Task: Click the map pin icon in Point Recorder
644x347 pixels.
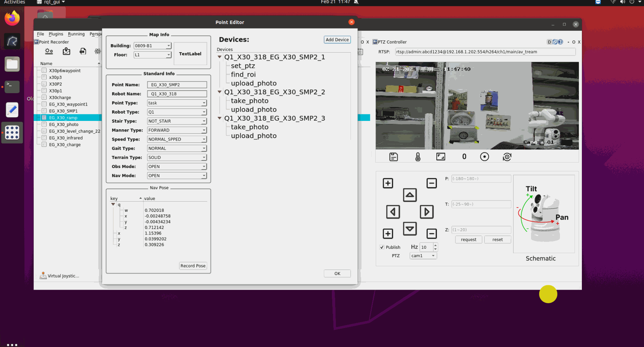Action: [x=66, y=52]
